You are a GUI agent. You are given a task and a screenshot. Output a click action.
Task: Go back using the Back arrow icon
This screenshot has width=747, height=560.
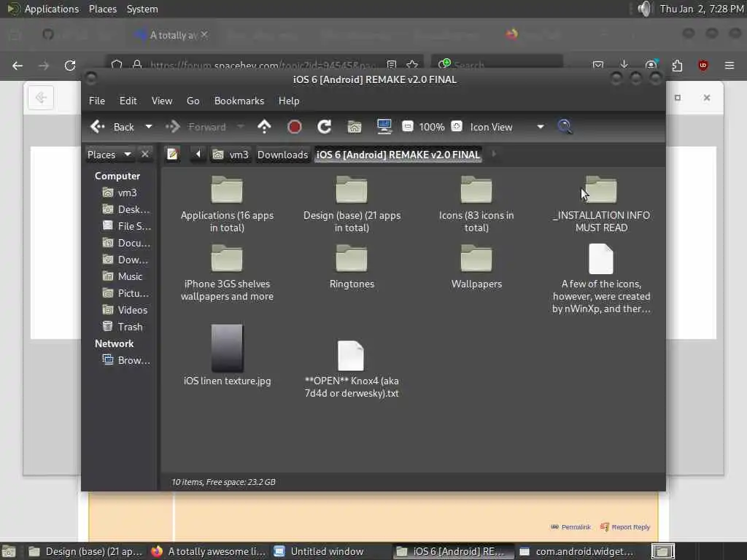coord(98,127)
